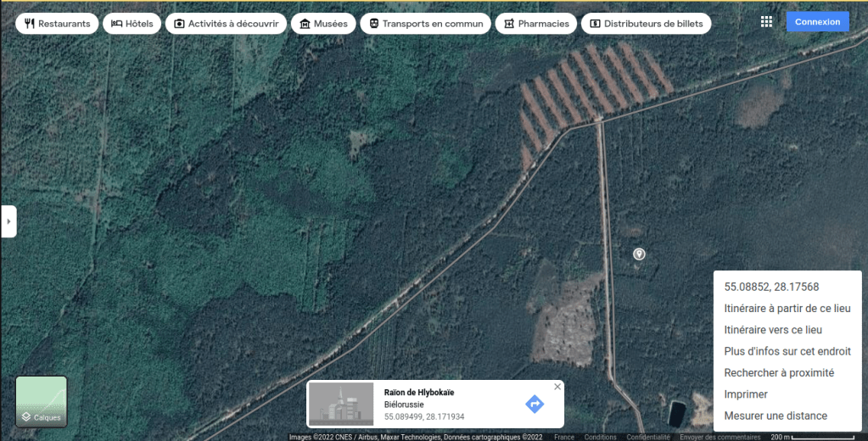868x441 pixels.
Task: Open the Conditions footer link
Action: pos(600,438)
